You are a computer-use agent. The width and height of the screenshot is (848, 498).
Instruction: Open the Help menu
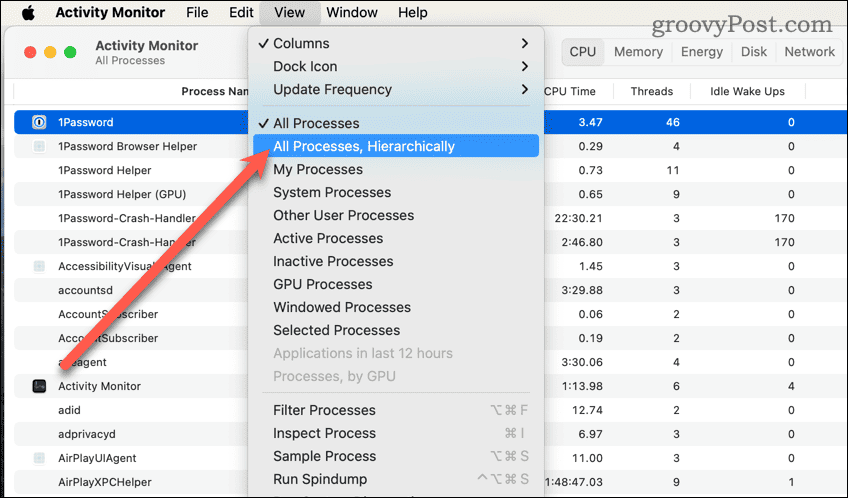coord(413,12)
